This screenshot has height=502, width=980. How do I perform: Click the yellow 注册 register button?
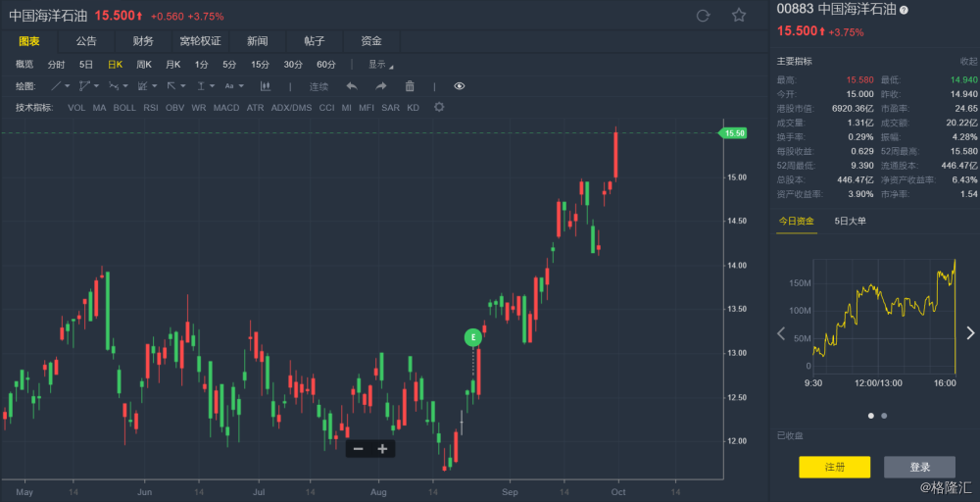(x=834, y=467)
